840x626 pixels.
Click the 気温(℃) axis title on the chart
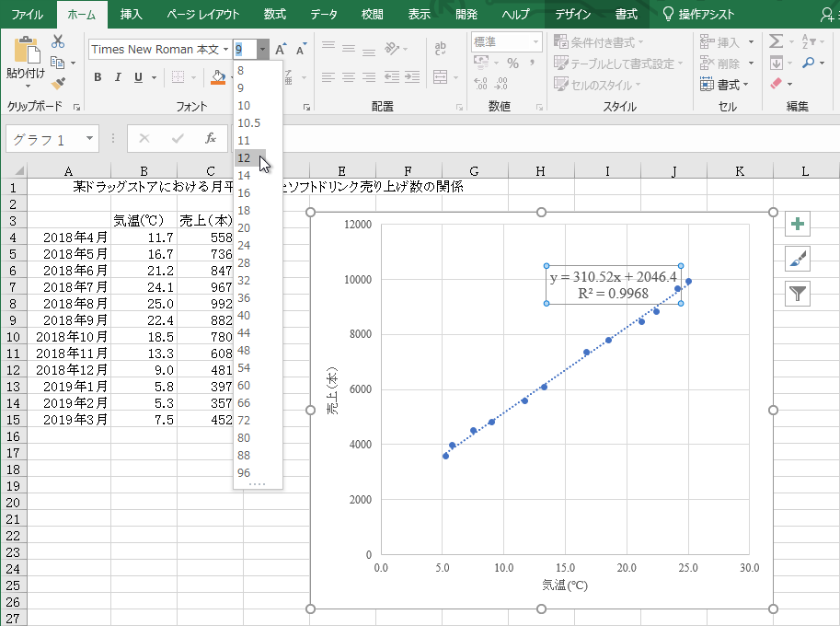click(565, 585)
